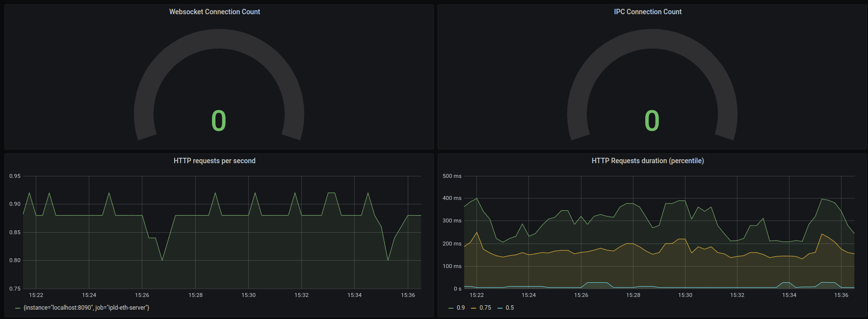This screenshot has height=319, width=868.
Task: Expand the HTTP requests per second title menu
Action: [214, 161]
